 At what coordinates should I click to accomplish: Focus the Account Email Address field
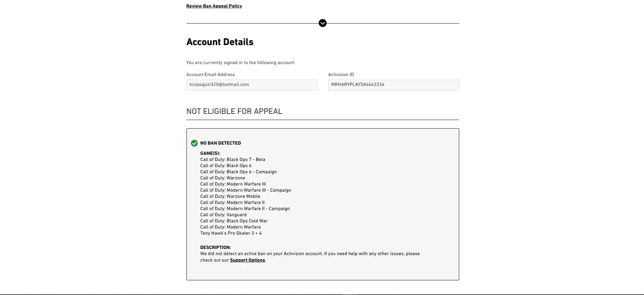(x=252, y=85)
